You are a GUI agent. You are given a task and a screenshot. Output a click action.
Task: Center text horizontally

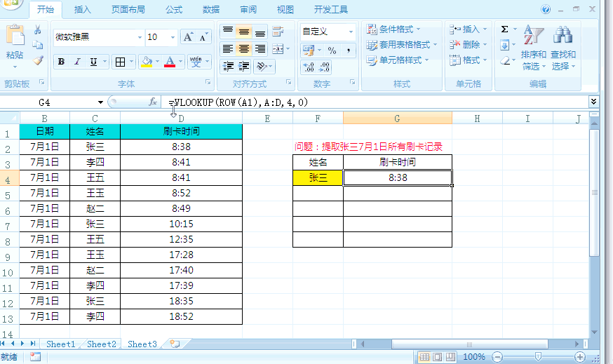pos(243,48)
